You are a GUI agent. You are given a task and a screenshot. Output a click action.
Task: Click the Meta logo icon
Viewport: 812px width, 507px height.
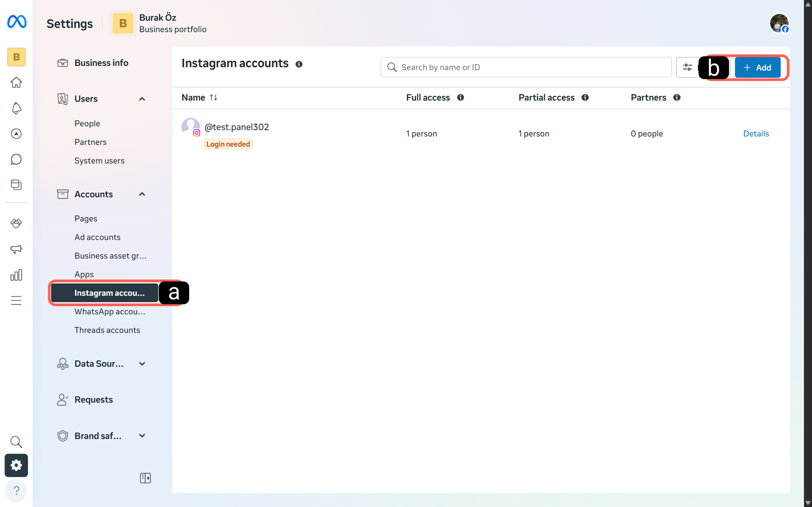point(17,22)
